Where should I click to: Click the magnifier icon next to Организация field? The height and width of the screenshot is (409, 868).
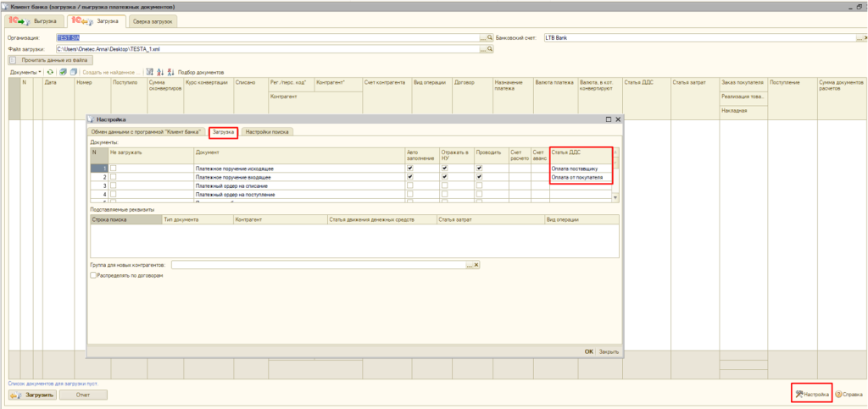pos(492,38)
